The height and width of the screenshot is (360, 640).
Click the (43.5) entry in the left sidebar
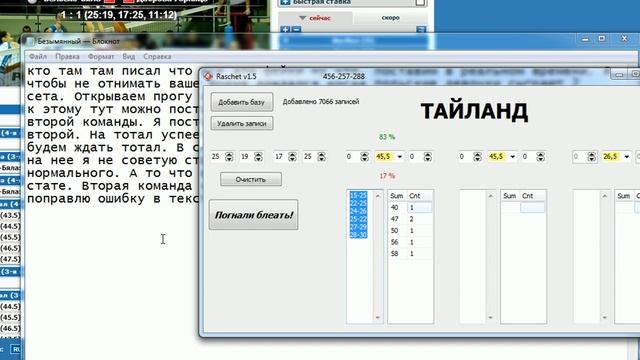(10, 215)
